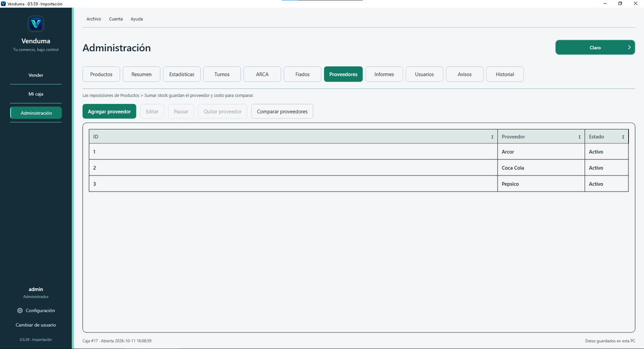Sort by Estado column arrow icon
The height and width of the screenshot is (349, 644).
623,137
